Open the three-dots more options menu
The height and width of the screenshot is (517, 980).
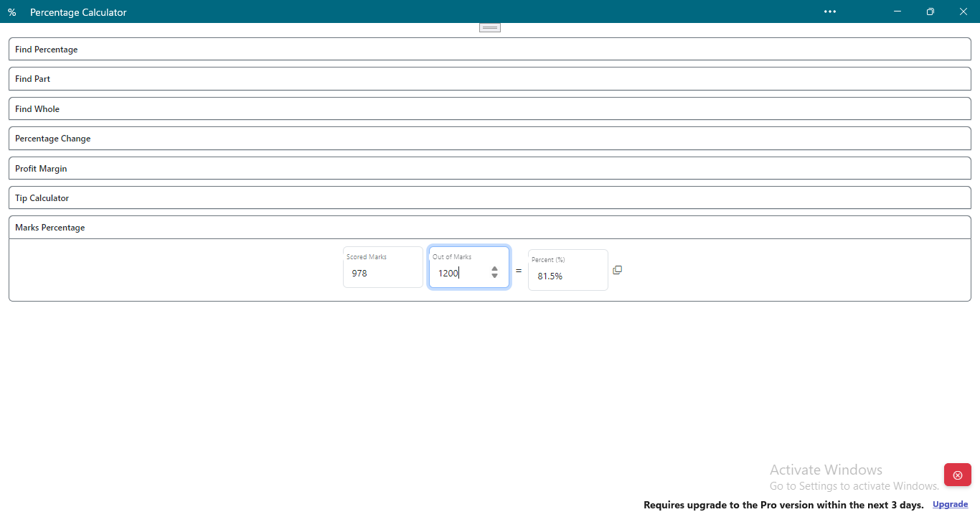830,11
